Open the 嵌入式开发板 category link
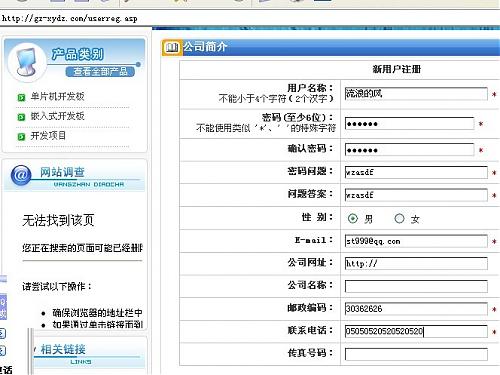This screenshot has height=375, width=500. pos(57,116)
